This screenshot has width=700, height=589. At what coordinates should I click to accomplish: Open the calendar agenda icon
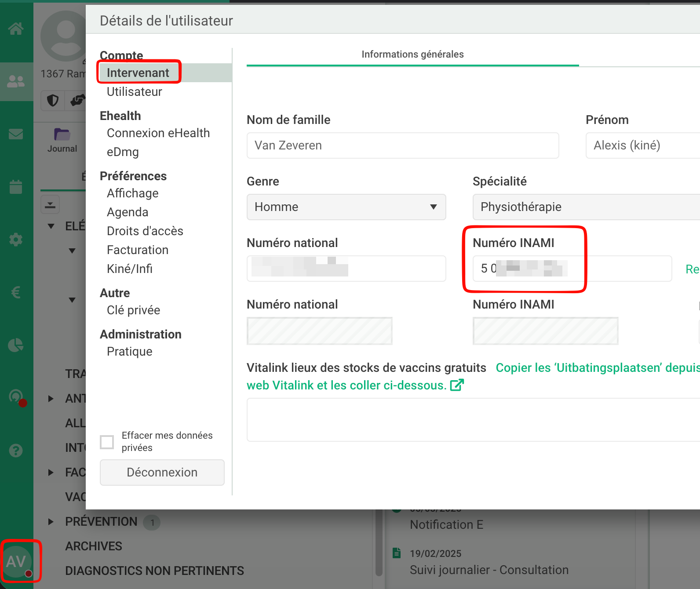16,187
